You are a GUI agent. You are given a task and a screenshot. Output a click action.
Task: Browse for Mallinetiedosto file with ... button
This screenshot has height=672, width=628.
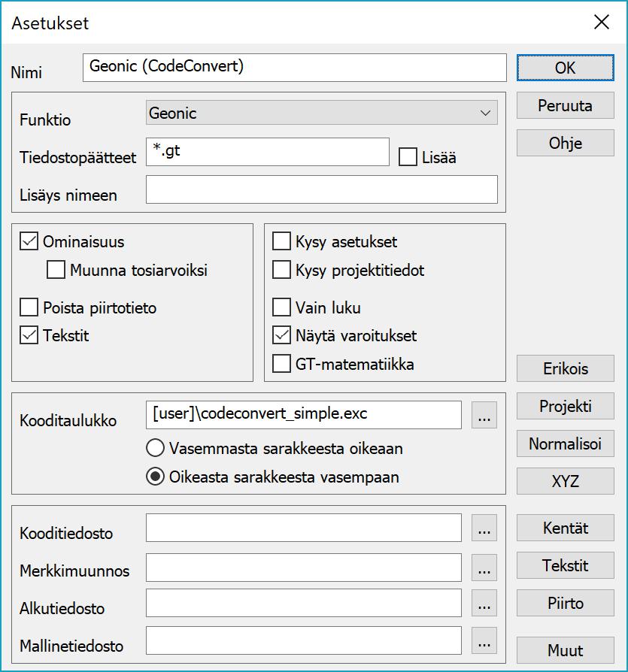pos(484,640)
